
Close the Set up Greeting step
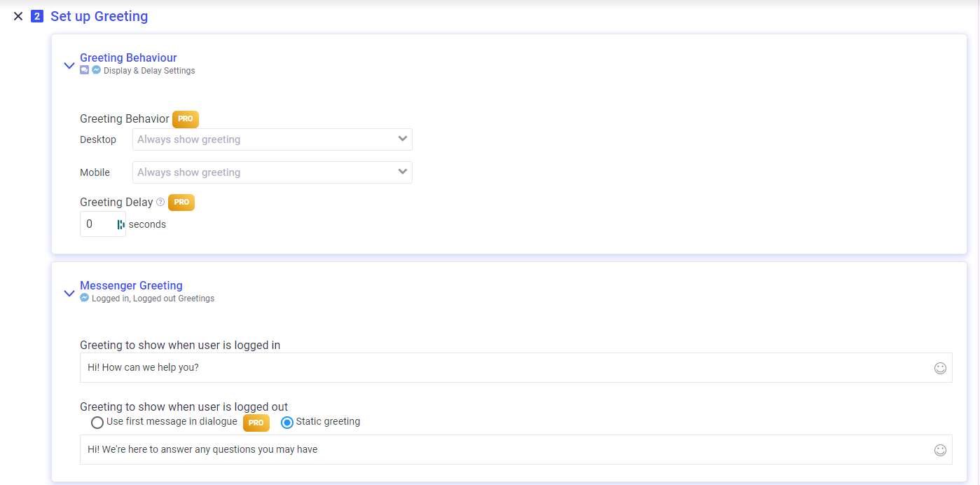pos(18,16)
